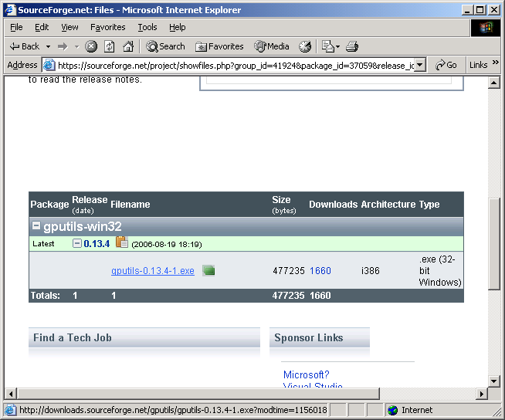Open the Tools menu
Screen dimensions: 505x420
147,27
